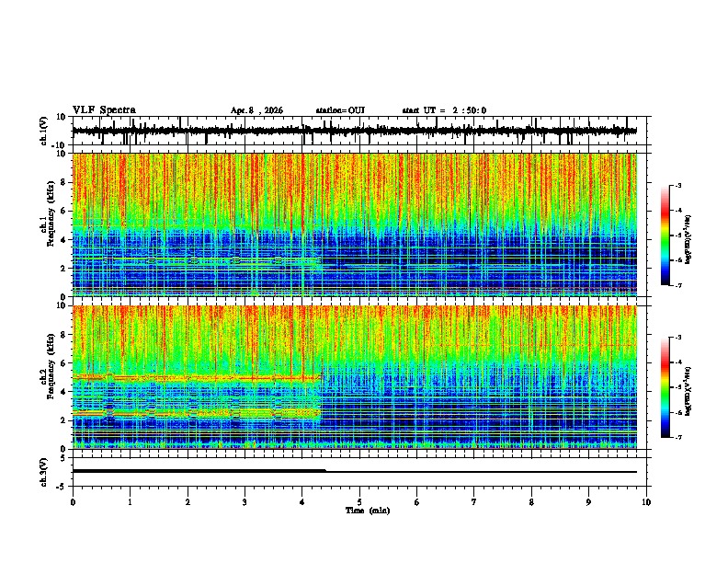Click the time axis end label "10"
Viewport: 728px width, 563px height.
[x=646, y=502]
